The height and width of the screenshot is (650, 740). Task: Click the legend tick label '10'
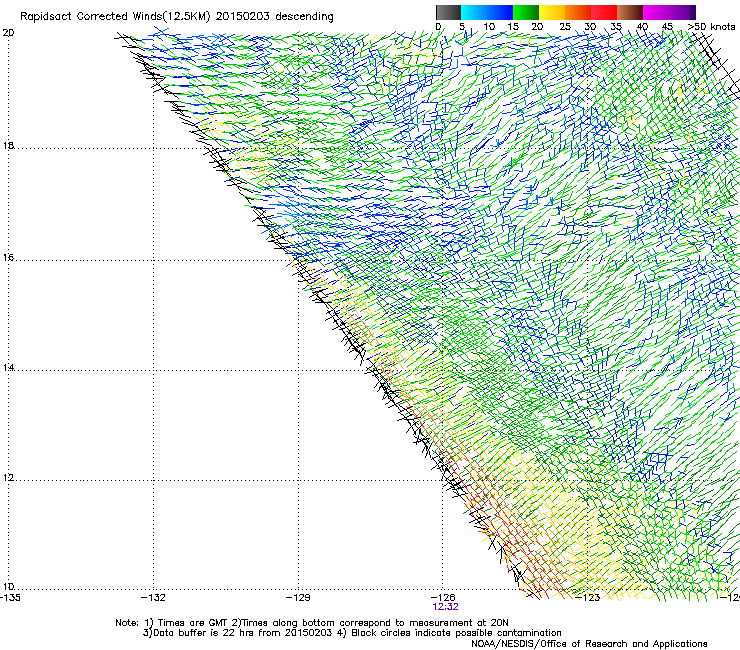click(x=489, y=27)
